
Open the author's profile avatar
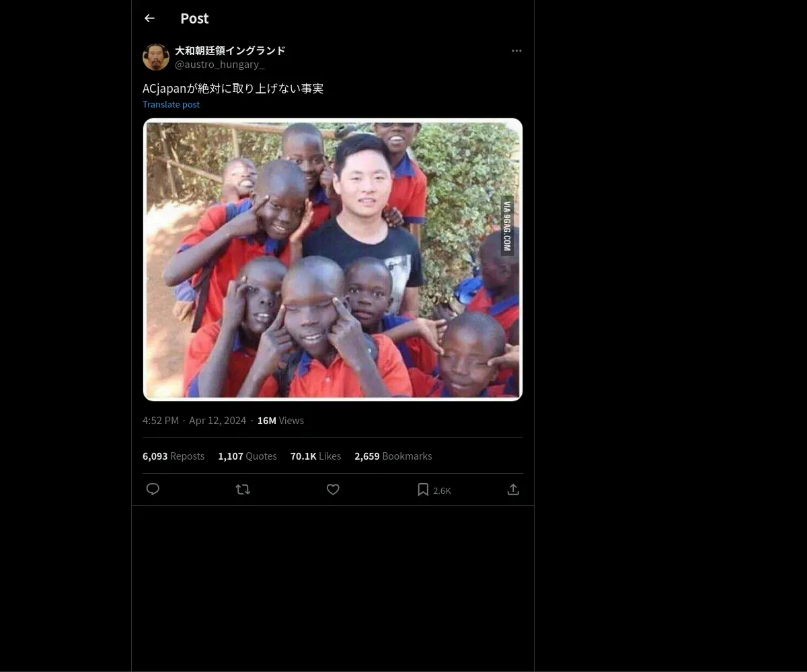click(x=156, y=57)
